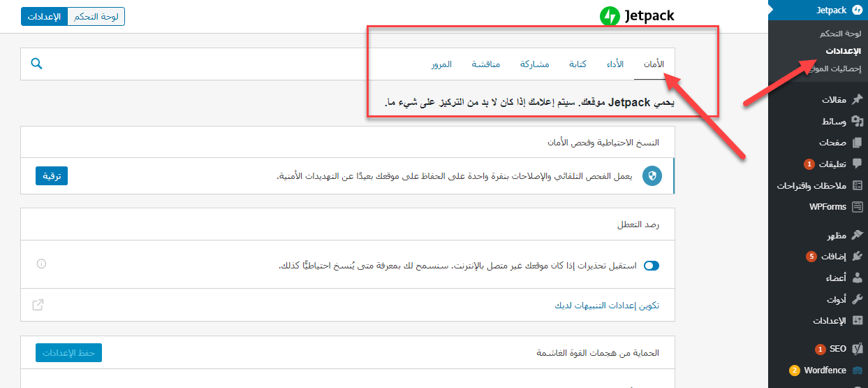Click the plug icon beside إضافات
Screen dimensions: 868x388
pyautogui.click(x=857, y=257)
